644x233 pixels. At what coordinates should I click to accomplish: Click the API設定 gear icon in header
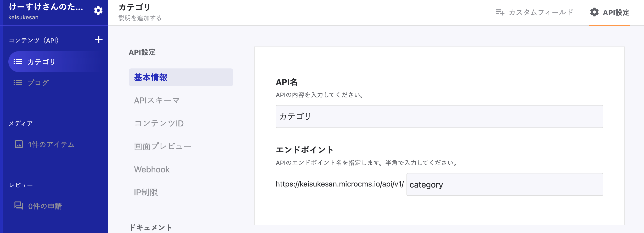594,12
